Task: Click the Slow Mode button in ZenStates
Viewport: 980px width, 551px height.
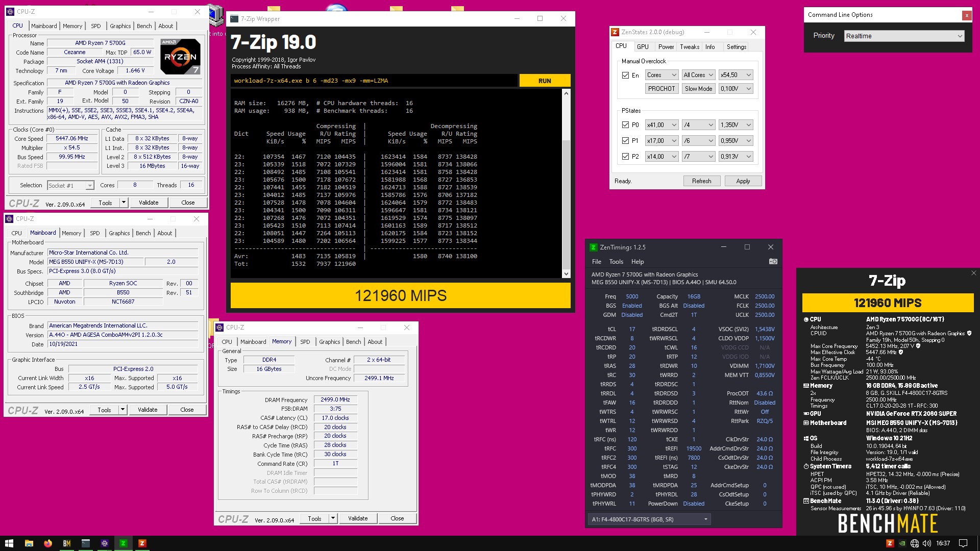Action: [x=698, y=88]
